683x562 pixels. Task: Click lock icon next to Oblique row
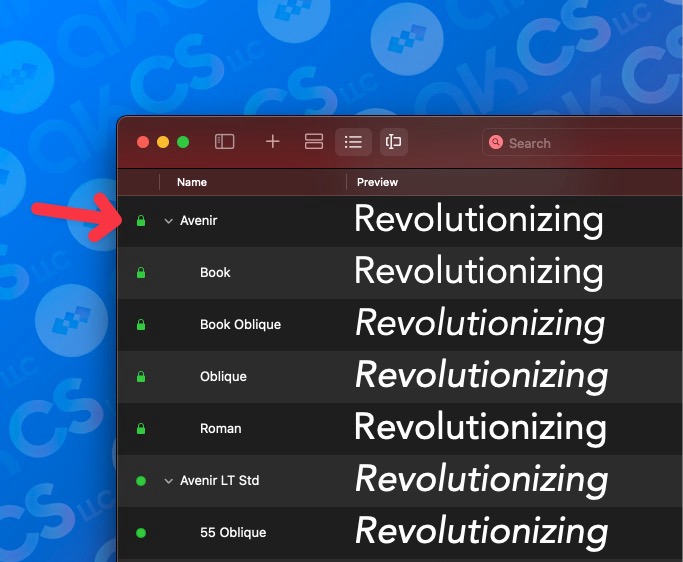[141, 376]
